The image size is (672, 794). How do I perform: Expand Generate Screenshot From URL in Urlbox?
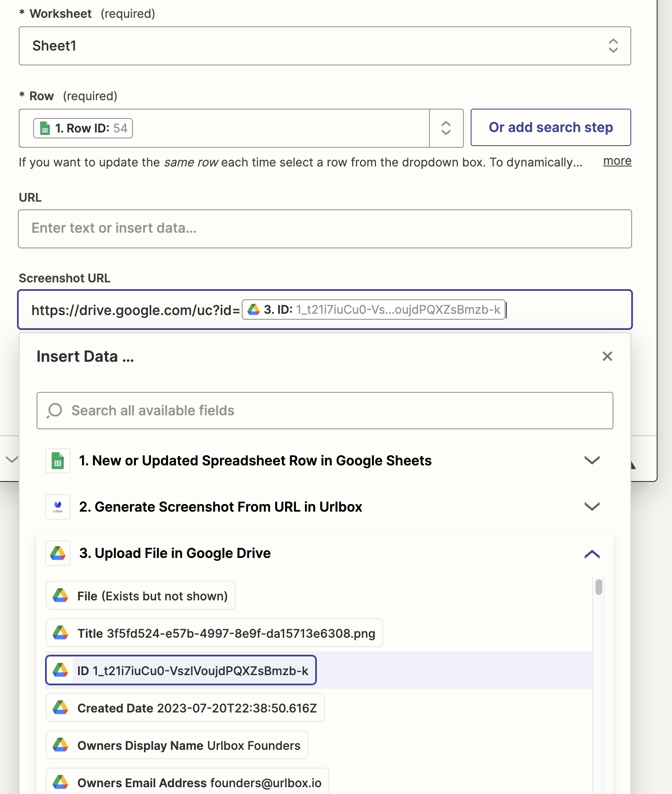592,506
